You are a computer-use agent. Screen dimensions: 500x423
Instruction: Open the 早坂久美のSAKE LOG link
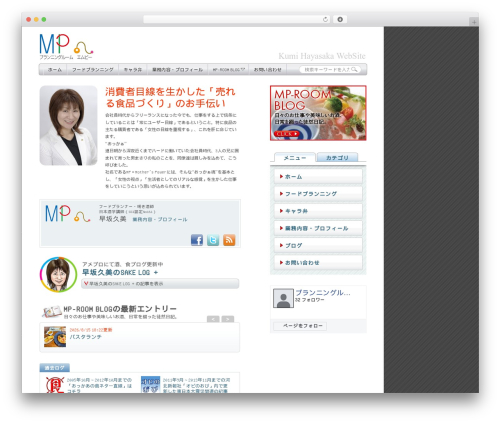120,272
